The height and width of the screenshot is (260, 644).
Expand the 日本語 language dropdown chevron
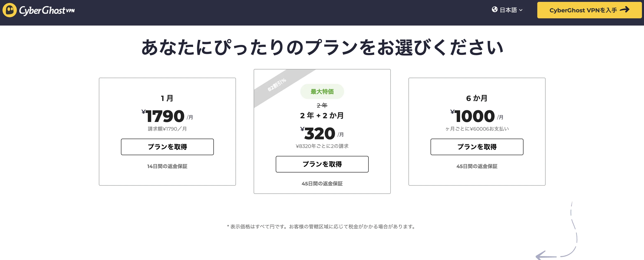521,10
